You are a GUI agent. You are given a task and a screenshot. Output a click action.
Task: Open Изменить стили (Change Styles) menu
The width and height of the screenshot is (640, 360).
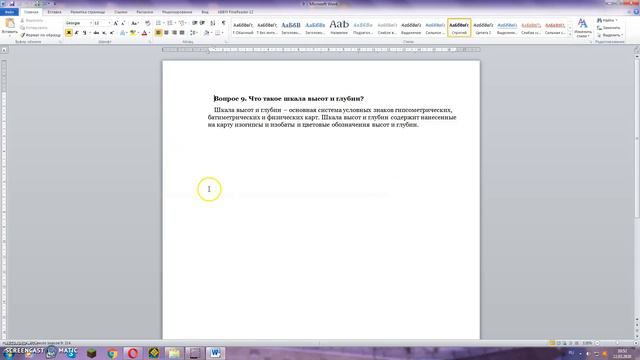coord(582,28)
